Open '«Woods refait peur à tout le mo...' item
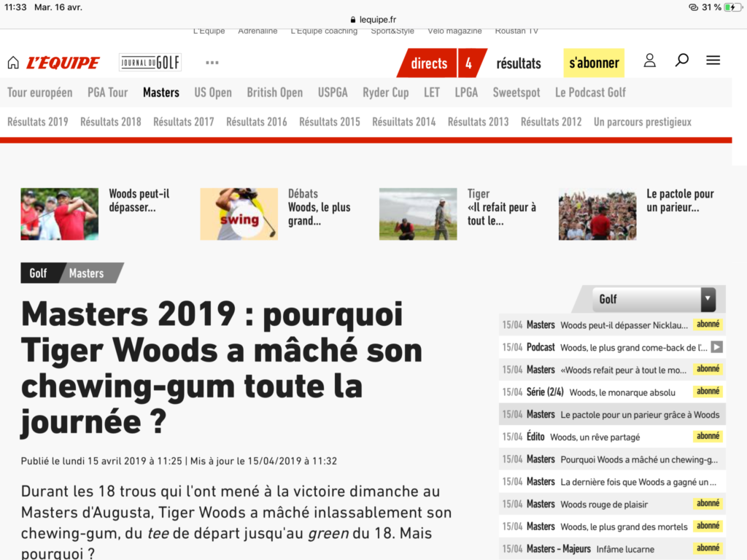The image size is (747, 560). pyautogui.click(x=612, y=370)
